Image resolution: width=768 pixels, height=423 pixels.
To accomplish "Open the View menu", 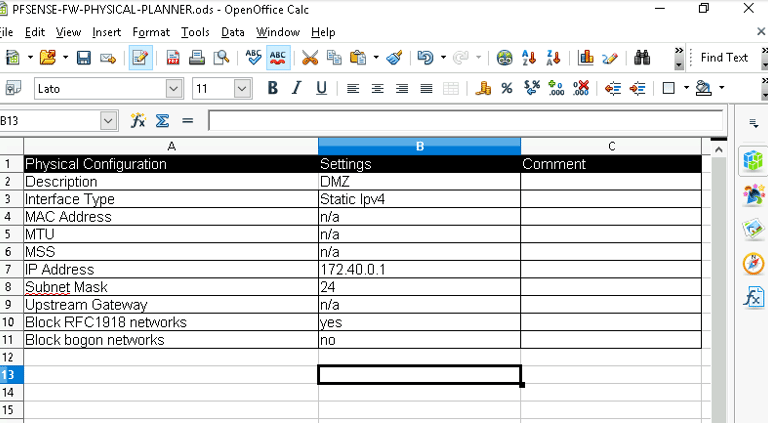I will pos(68,32).
